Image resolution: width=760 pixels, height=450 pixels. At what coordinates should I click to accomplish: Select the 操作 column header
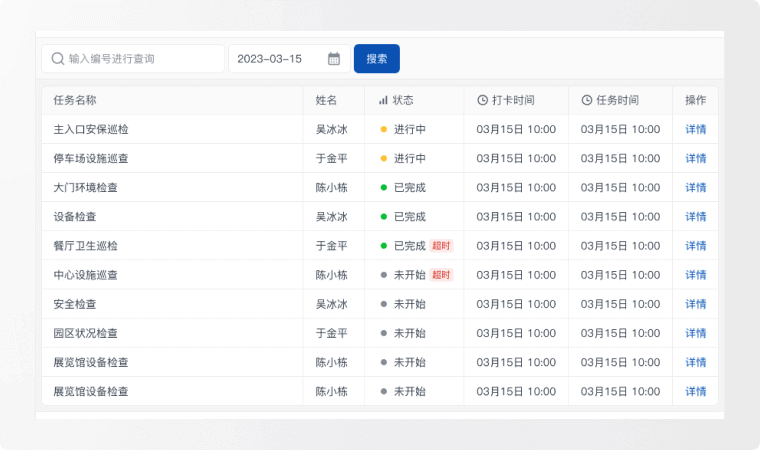[x=695, y=100]
